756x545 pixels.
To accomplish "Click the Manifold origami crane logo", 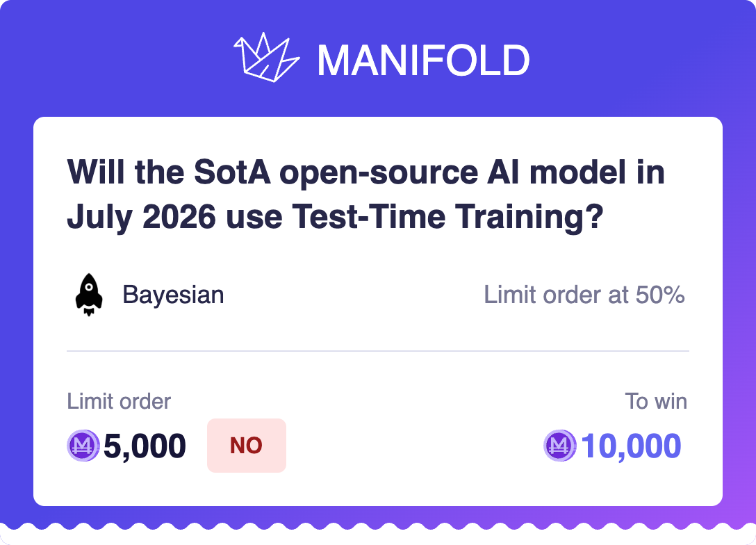I will tap(266, 57).
